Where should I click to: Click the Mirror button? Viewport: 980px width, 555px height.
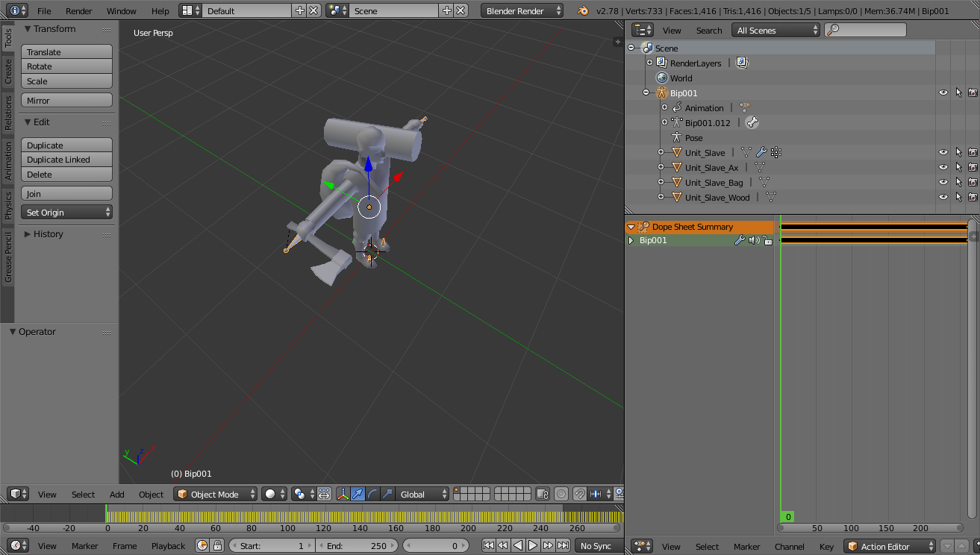click(x=67, y=101)
